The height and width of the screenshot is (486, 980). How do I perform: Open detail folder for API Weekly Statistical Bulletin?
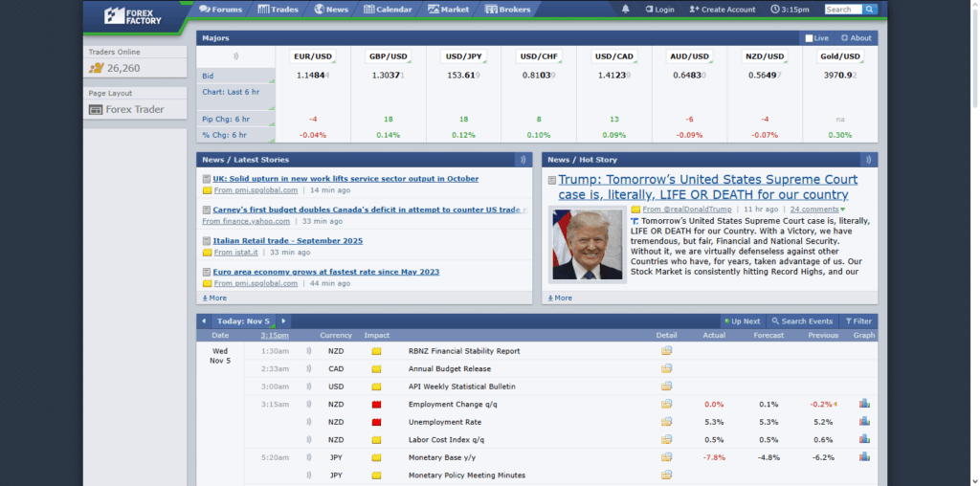tap(666, 387)
